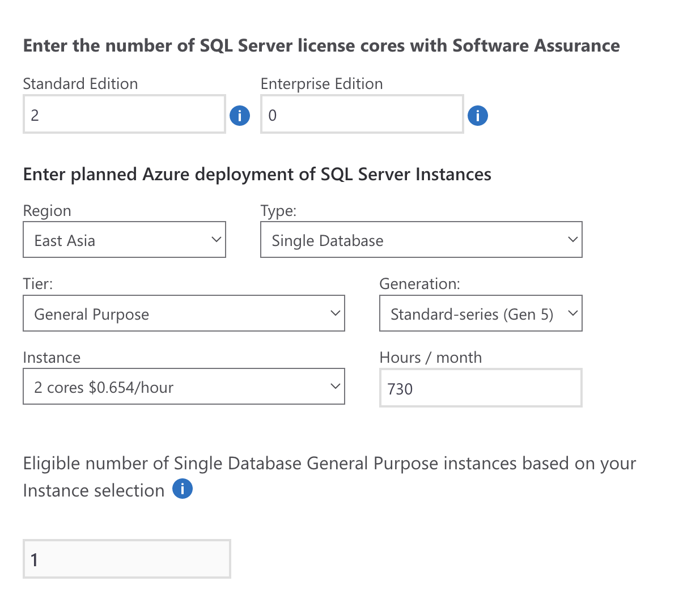The width and height of the screenshot is (700, 594).
Task: Click the Standard Edition info icon
Action: pyautogui.click(x=240, y=116)
